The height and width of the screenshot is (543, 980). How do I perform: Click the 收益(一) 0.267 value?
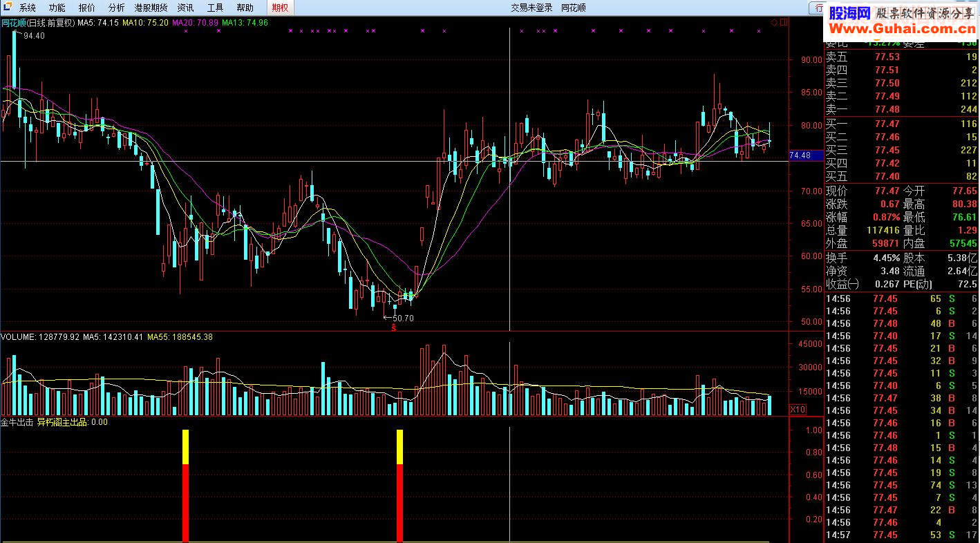pyautogui.click(x=887, y=284)
